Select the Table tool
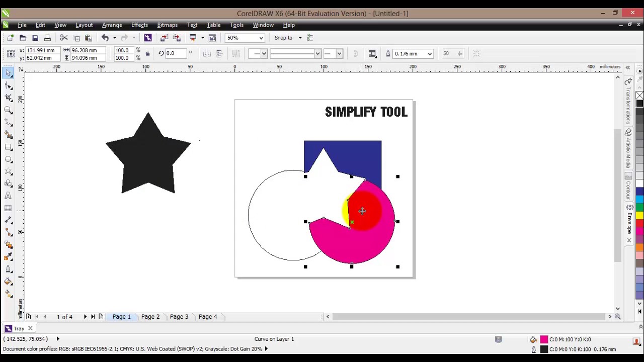 9,208
